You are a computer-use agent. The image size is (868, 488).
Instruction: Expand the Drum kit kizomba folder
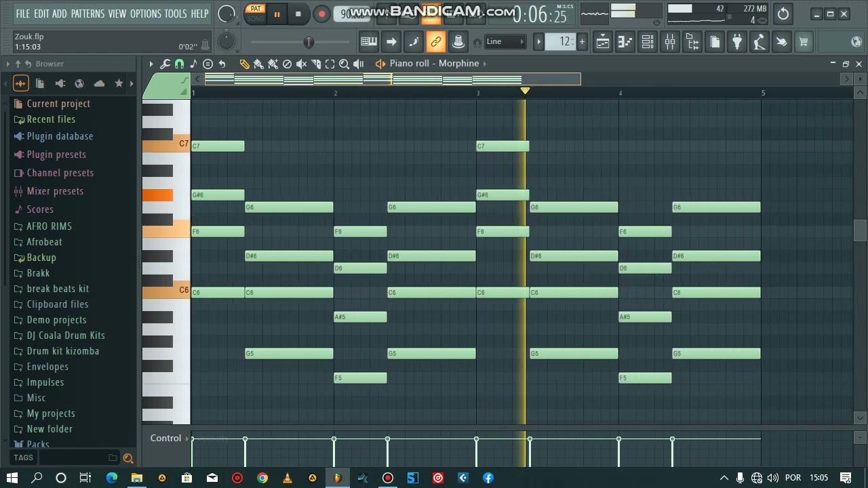click(x=63, y=351)
